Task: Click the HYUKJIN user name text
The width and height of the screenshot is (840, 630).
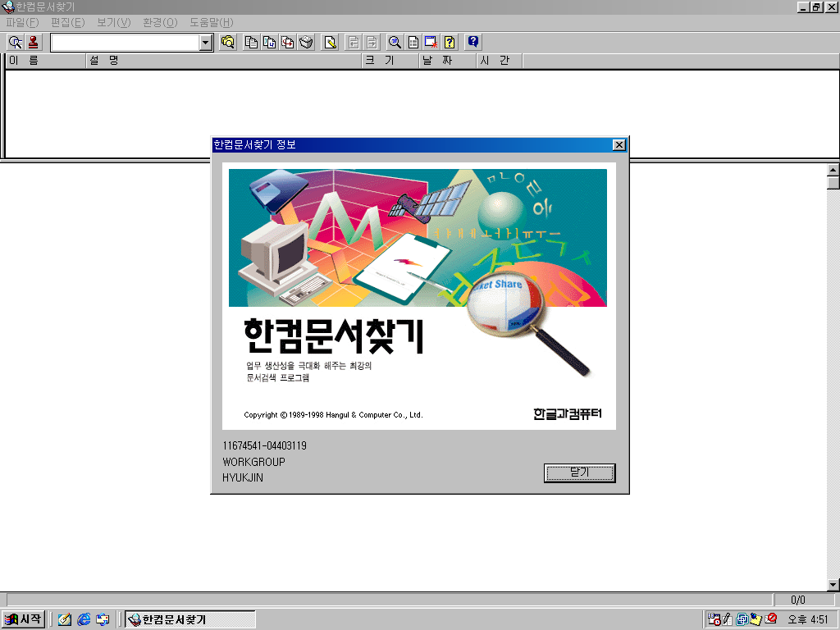Action: [x=243, y=477]
